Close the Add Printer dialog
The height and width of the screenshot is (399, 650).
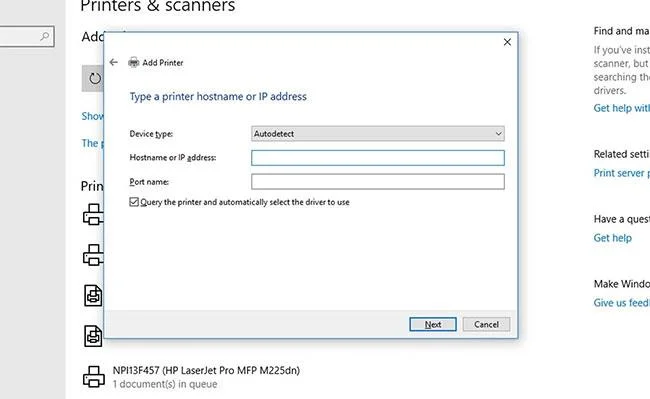point(507,42)
